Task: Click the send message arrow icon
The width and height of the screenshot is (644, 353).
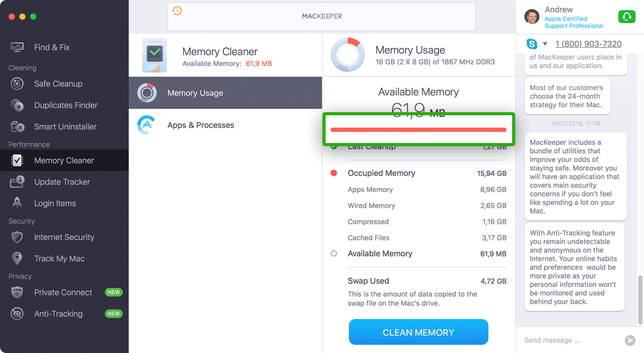Action: pyautogui.click(x=630, y=340)
